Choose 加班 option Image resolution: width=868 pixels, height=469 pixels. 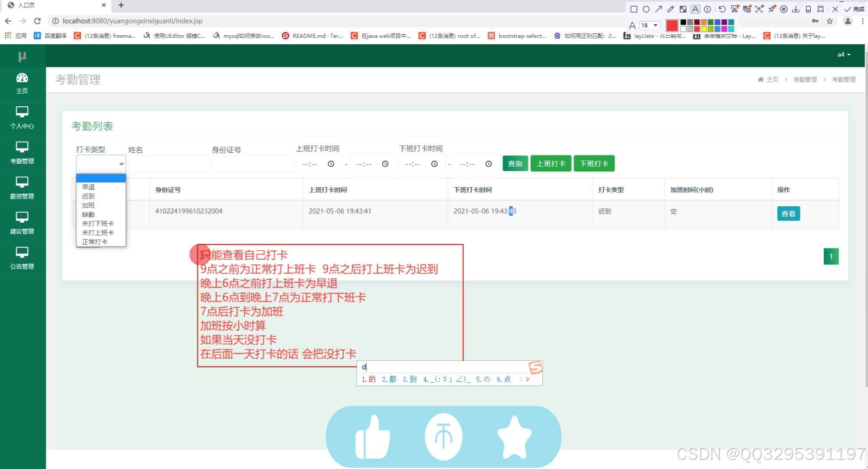coord(101,205)
